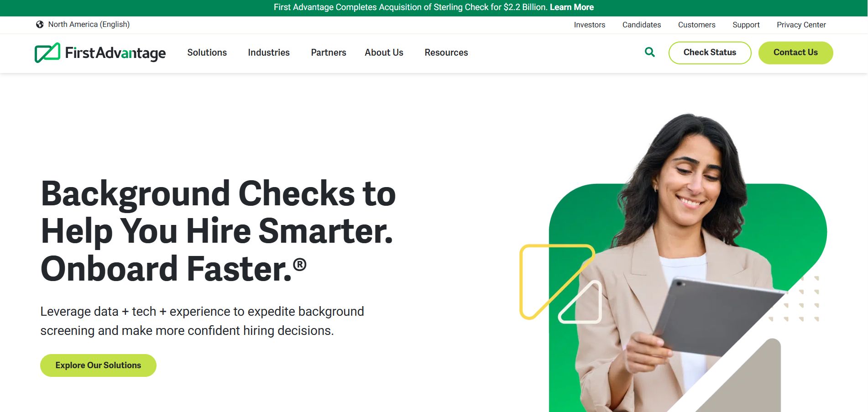Open the Customers link

[x=696, y=25]
